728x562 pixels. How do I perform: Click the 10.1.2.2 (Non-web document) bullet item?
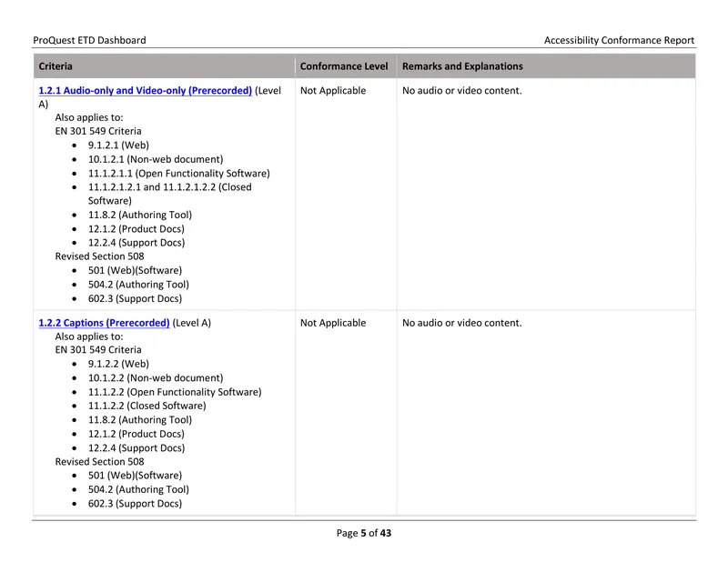(156, 378)
